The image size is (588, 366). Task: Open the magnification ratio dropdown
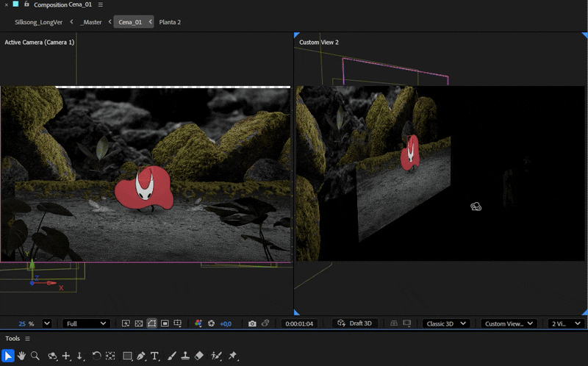click(47, 323)
